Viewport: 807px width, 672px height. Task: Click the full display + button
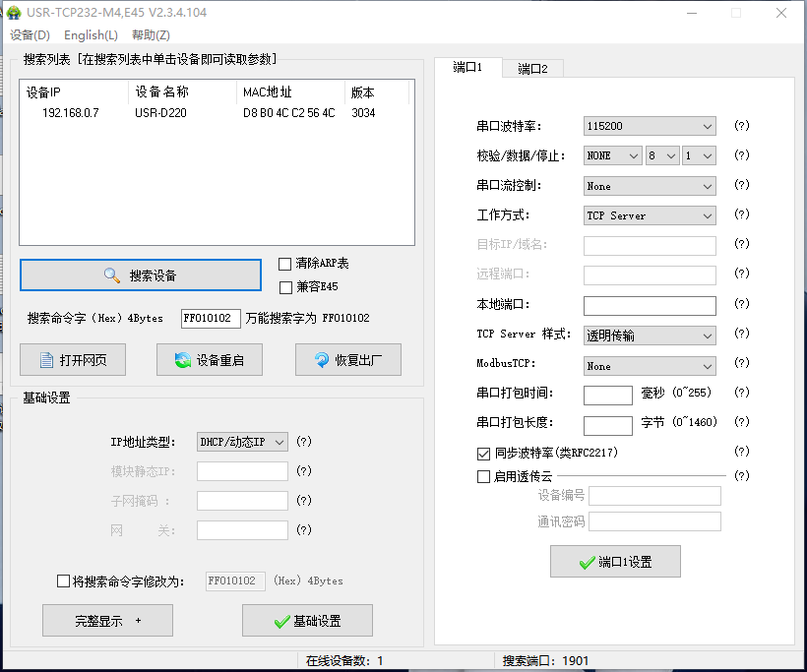point(107,621)
